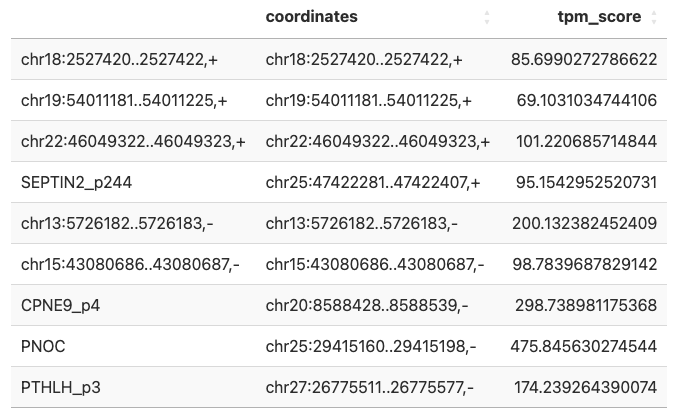Click the coordinates column header label
This screenshot has width=685, height=411.
(311, 17)
